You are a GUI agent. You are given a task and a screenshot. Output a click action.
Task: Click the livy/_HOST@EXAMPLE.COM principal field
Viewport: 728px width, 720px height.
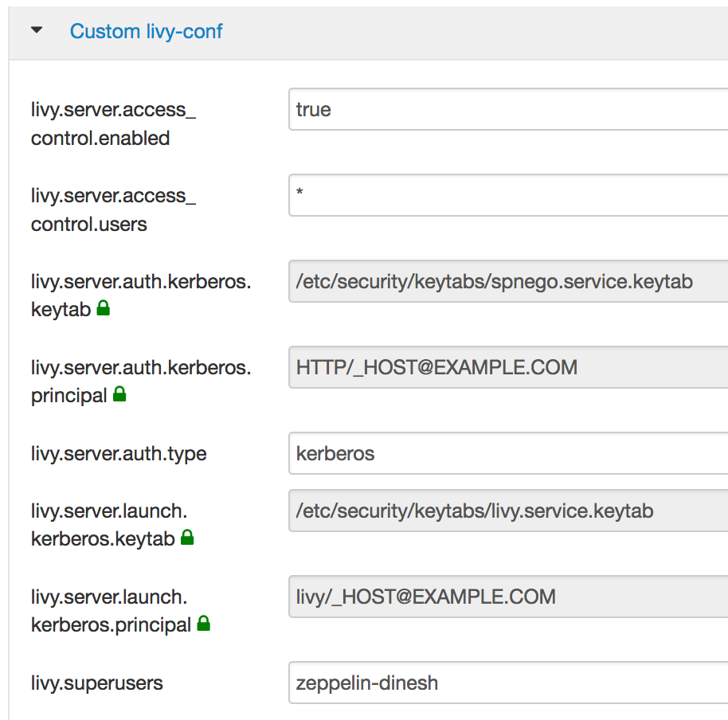pyautogui.click(x=508, y=597)
